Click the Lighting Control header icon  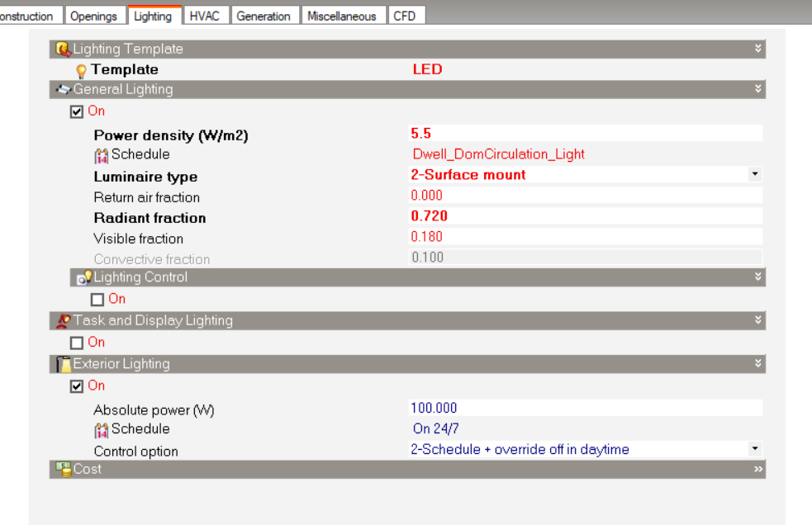84,277
